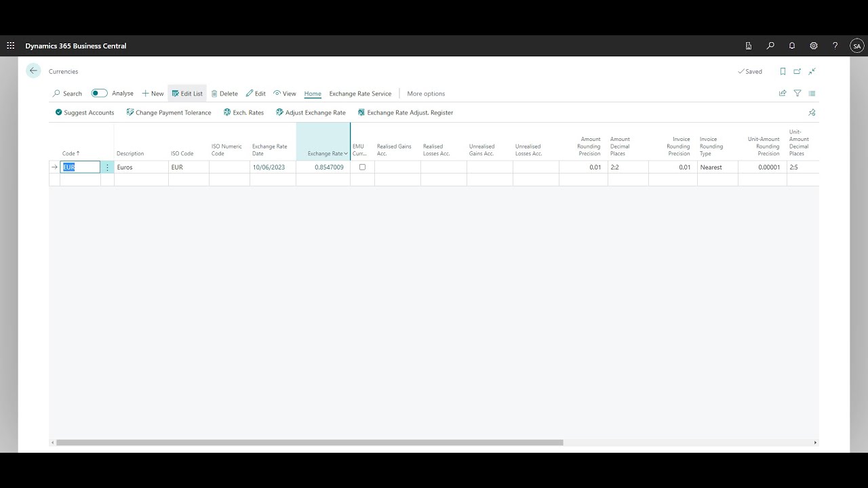Click the pin action bar icon
868x488 pixels.
[x=812, y=113]
